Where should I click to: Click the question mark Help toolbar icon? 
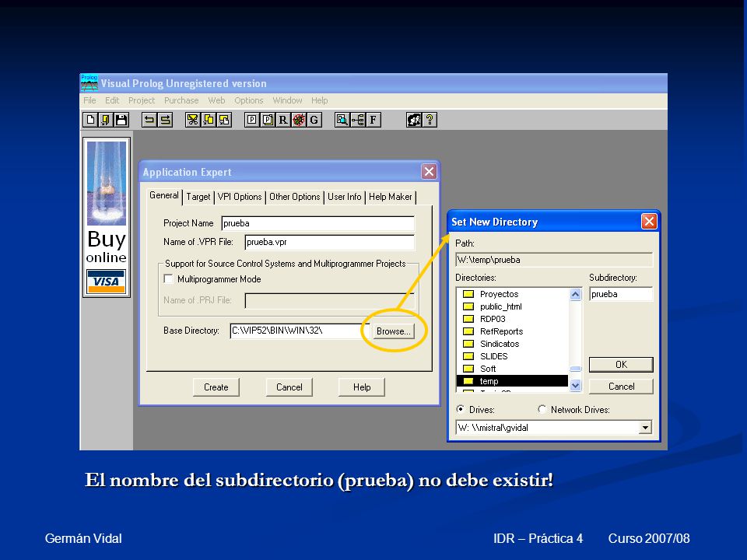(x=430, y=120)
